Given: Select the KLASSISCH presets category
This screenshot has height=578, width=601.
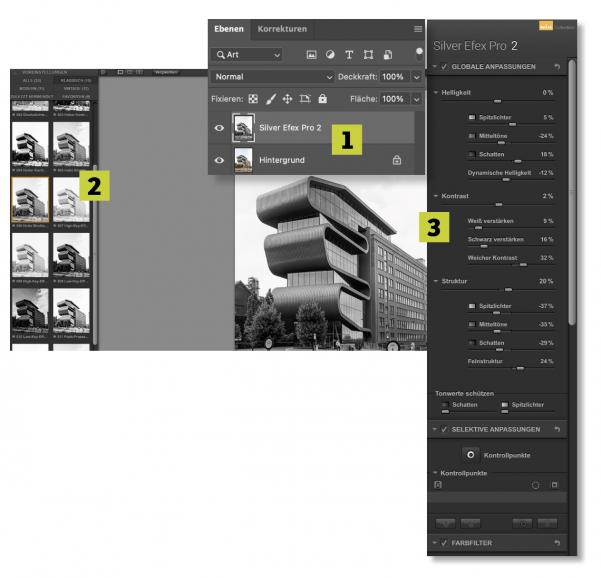Looking at the screenshot, I should [76, 80].
